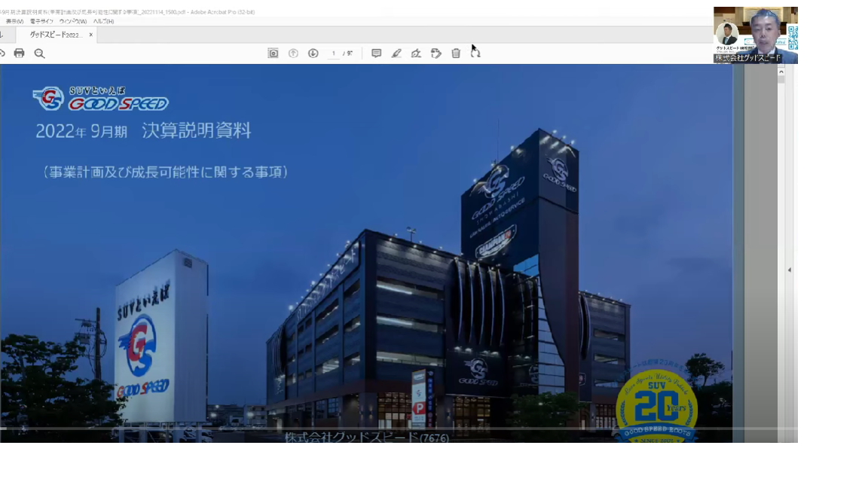Open the Sign document pen tool
Image resolution: width=868 pixels, height=488 pixels.
click(416, 53)
